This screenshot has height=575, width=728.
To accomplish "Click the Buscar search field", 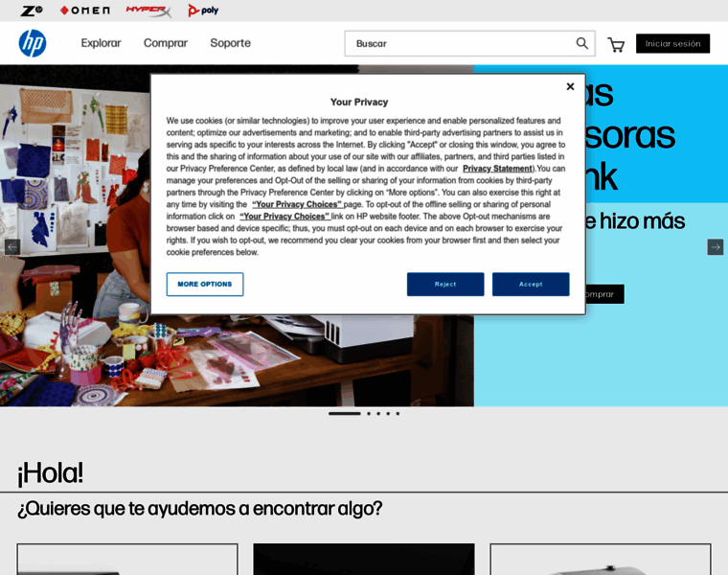I will pos(470,44).
